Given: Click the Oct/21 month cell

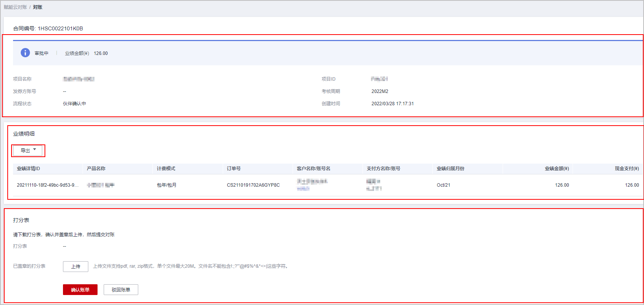Looking at the screenshot, I should pos(444,185).
